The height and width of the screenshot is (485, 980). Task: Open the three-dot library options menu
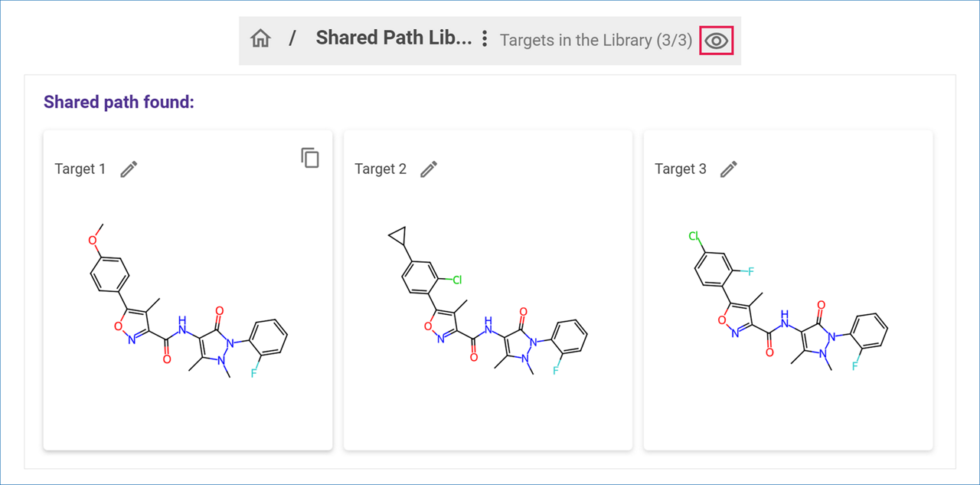484,39
